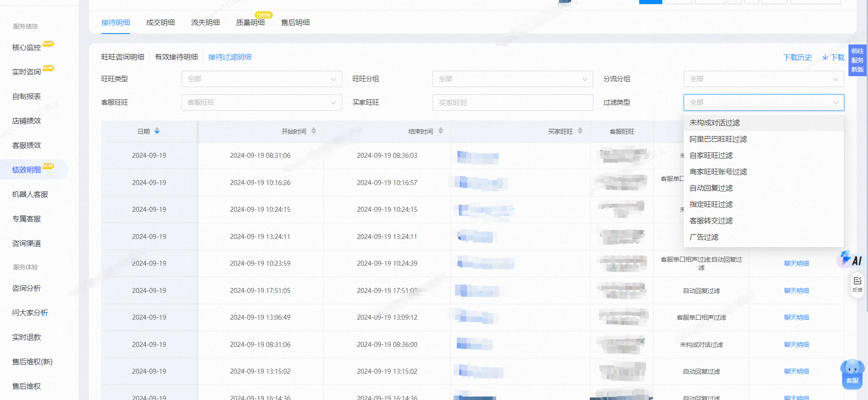
Task: Sort by the 日期 column arrows
Action: click(157, 131)
